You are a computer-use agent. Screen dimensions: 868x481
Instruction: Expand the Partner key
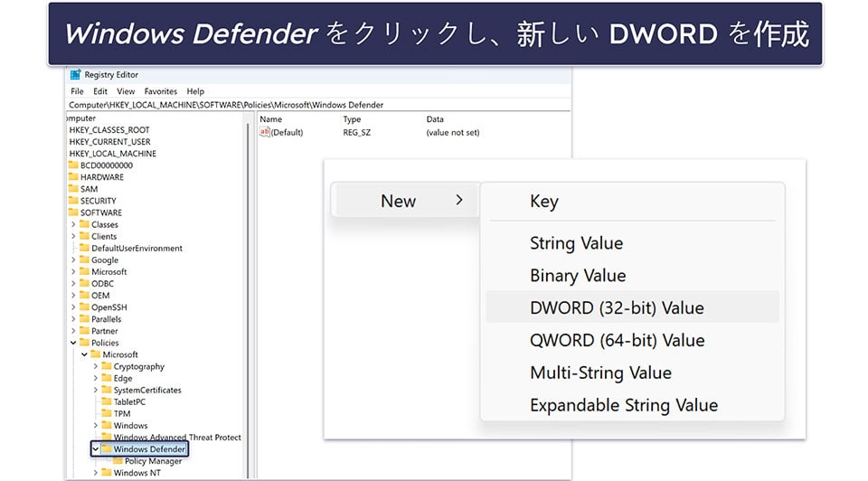[73, 331]
